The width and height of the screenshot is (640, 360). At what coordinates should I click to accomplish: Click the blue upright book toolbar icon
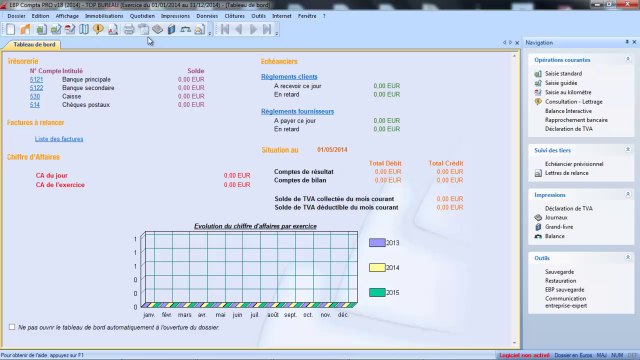click(x=171, y=29)
